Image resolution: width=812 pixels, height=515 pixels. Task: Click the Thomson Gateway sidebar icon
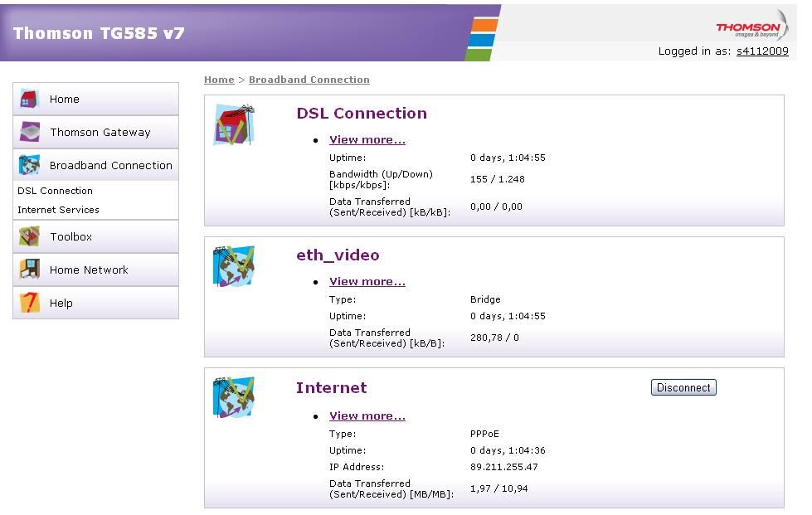click(30, 132)
